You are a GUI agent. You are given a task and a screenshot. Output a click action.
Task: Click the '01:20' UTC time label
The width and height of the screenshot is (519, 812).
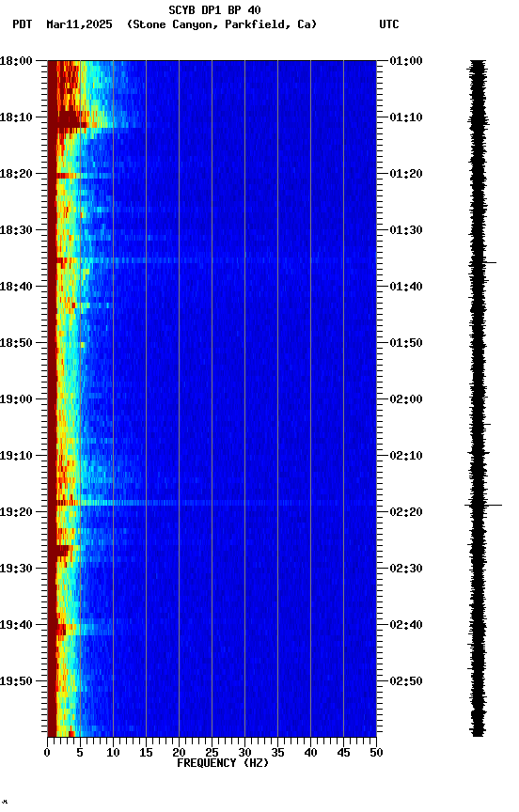pyautogui.click(x=406, y=174)
